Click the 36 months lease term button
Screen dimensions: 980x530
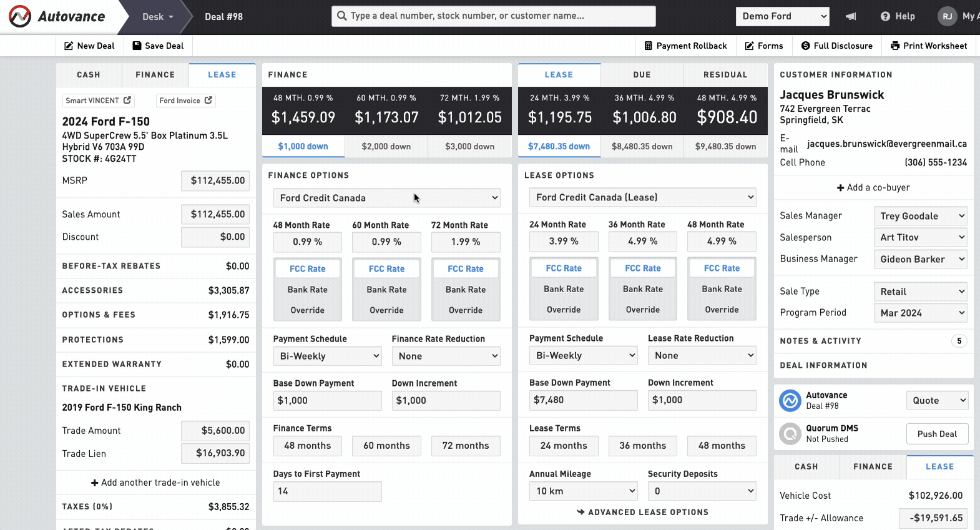(643, 446)
